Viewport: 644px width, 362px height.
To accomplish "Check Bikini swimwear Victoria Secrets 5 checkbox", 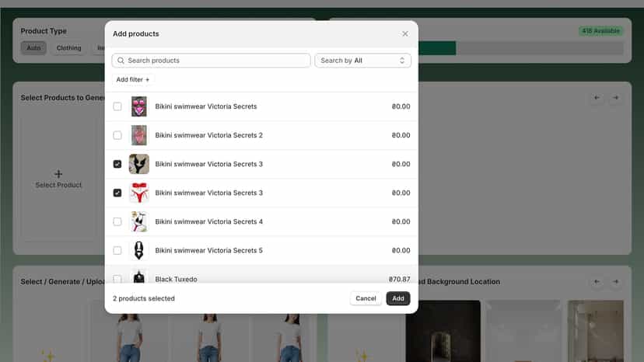I will 117,250.
